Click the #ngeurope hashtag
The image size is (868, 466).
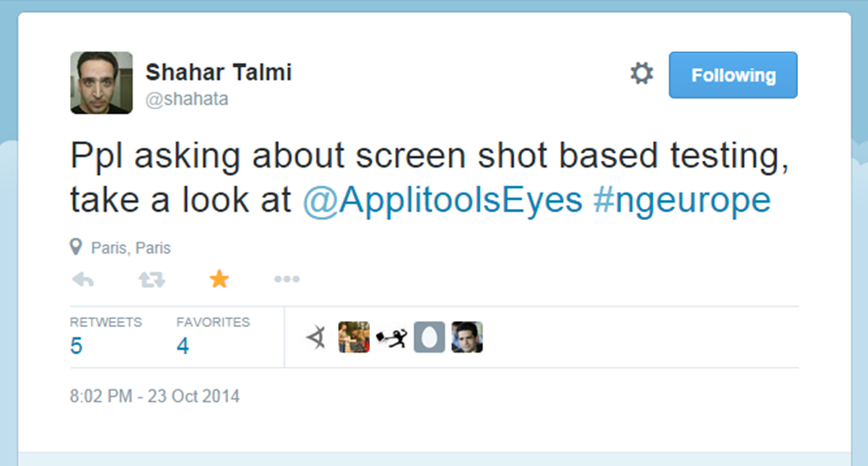pos(682,201)
